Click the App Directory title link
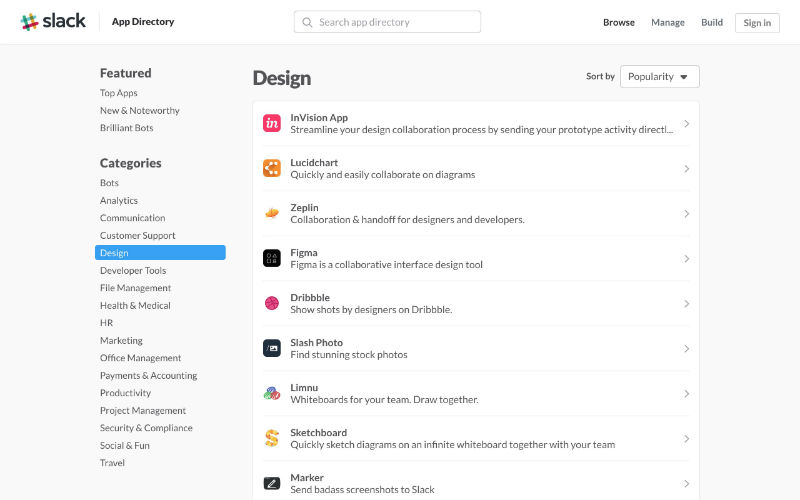800x500 pixels. pos(143,21)
